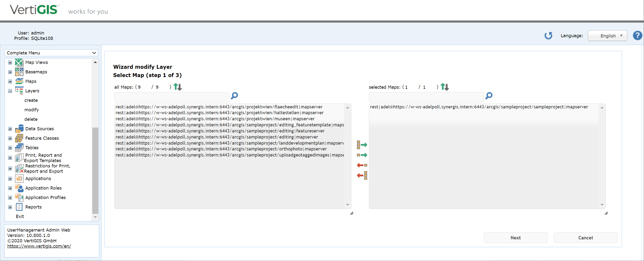Click the blue refresh arrow icon
Viewport: 644px width, 261px height.
[x=548, y=35]
